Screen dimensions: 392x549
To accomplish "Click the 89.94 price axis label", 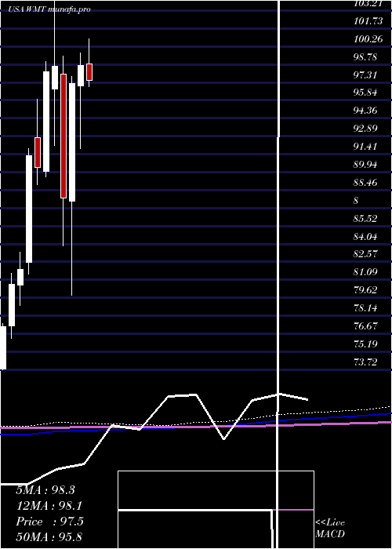I will tap(365, 164).
